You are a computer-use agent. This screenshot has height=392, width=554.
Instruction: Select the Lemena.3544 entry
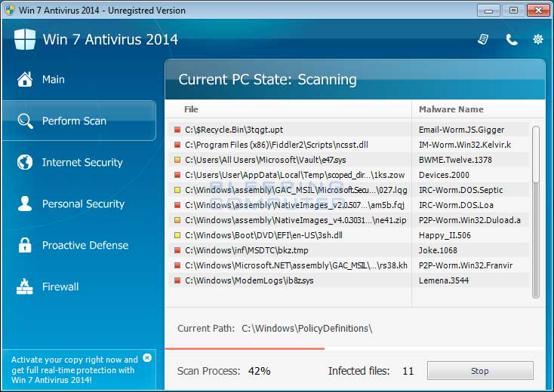coord(443,280)
